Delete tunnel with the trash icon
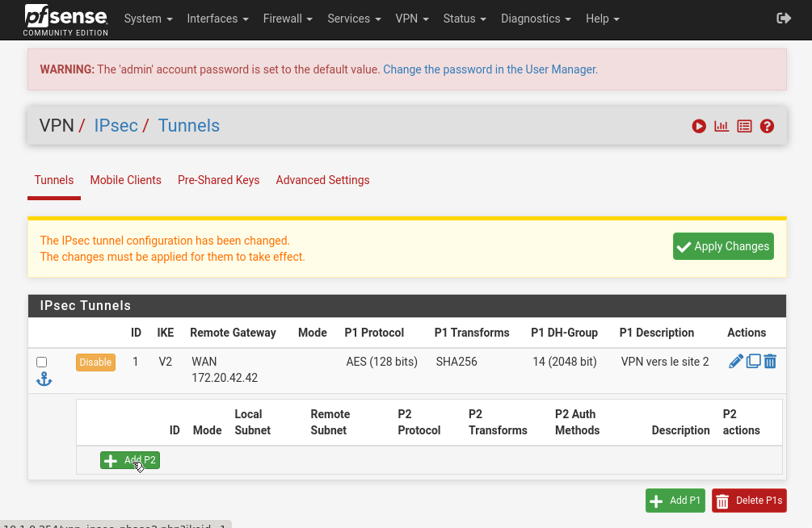 coord(770,362)
